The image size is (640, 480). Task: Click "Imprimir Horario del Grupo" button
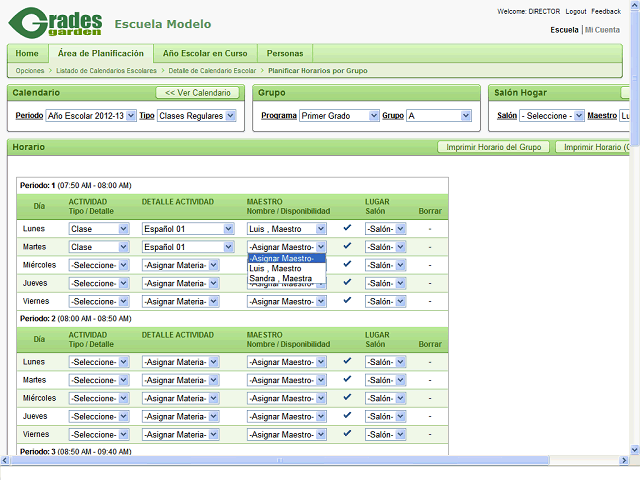(x=494, y=147)
